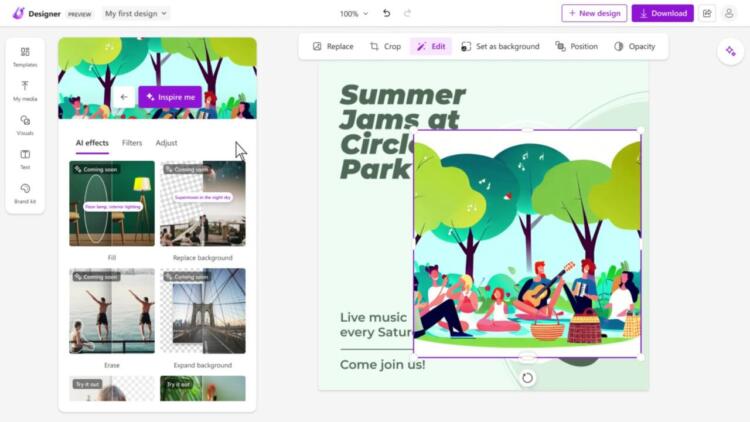Click the undo arrow icon
The image size is (750, 422).
pos(386,14)
